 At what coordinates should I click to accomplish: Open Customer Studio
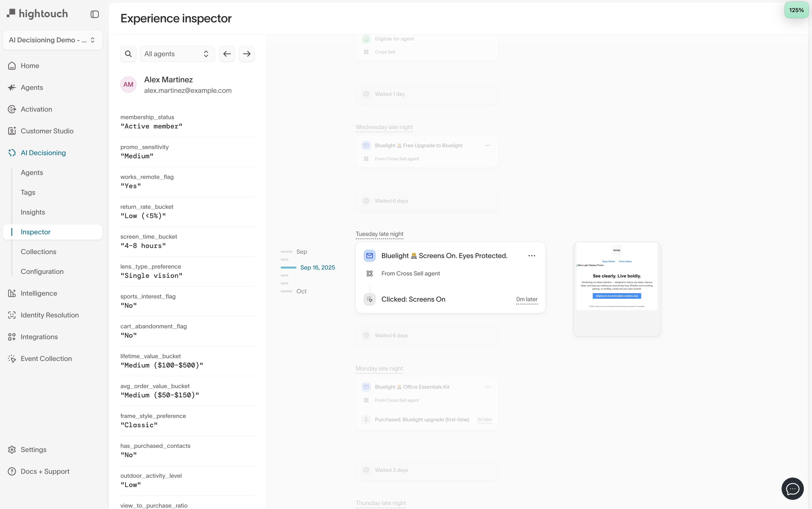pyautogui.click(x=47, y=131)
